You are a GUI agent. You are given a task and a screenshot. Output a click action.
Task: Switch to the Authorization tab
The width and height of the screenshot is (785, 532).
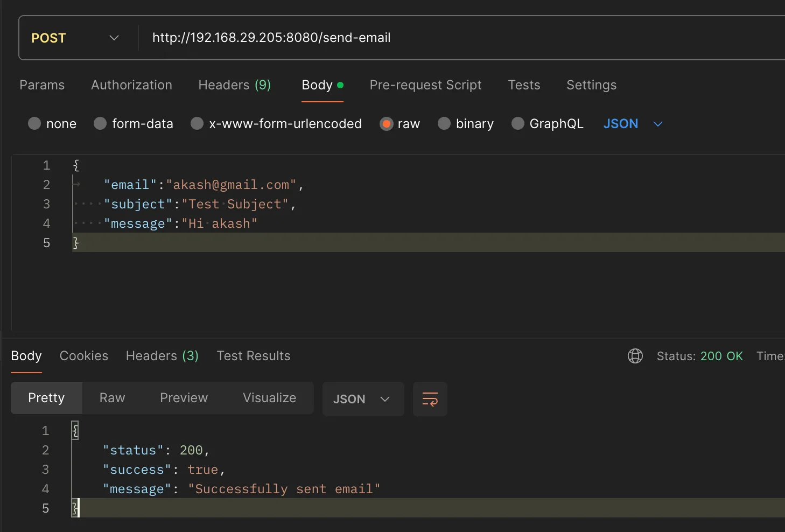(131, 85)
